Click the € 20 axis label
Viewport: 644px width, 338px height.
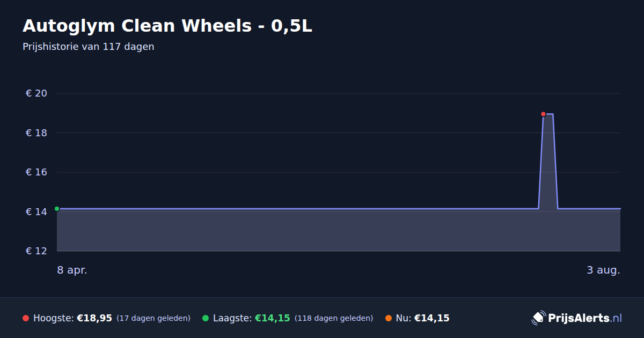click(36, 93)
